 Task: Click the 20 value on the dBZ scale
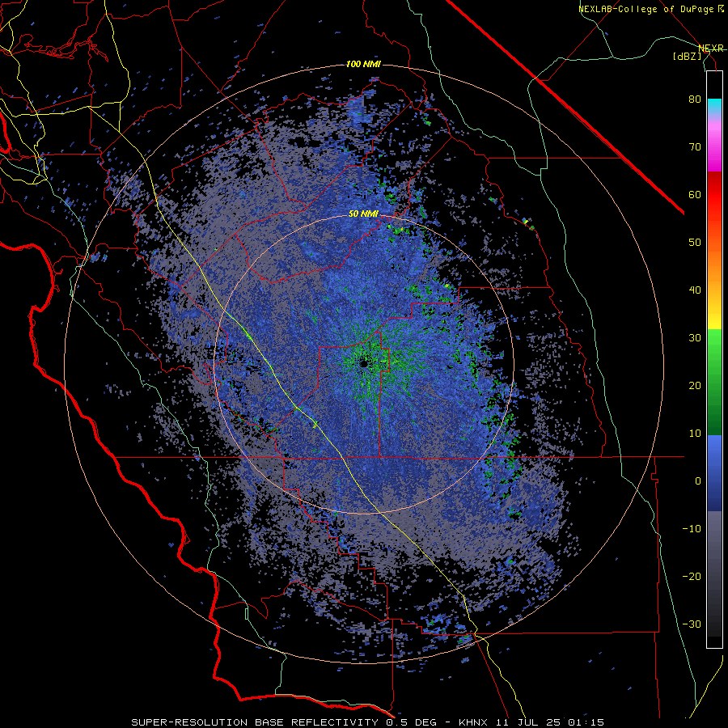click(x=695, y=386)
